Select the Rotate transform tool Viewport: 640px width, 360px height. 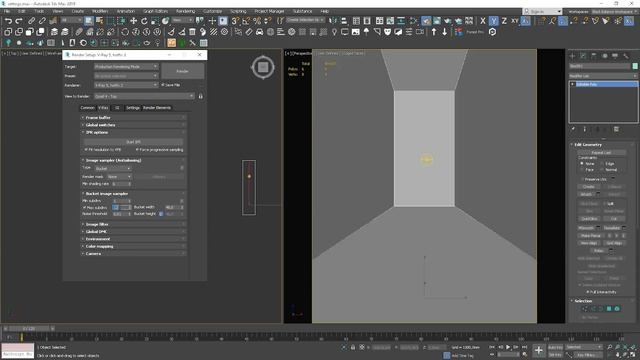144,21
